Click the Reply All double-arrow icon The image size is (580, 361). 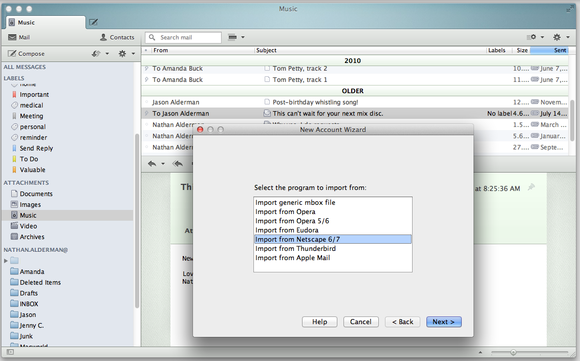[x=178, y=163]
